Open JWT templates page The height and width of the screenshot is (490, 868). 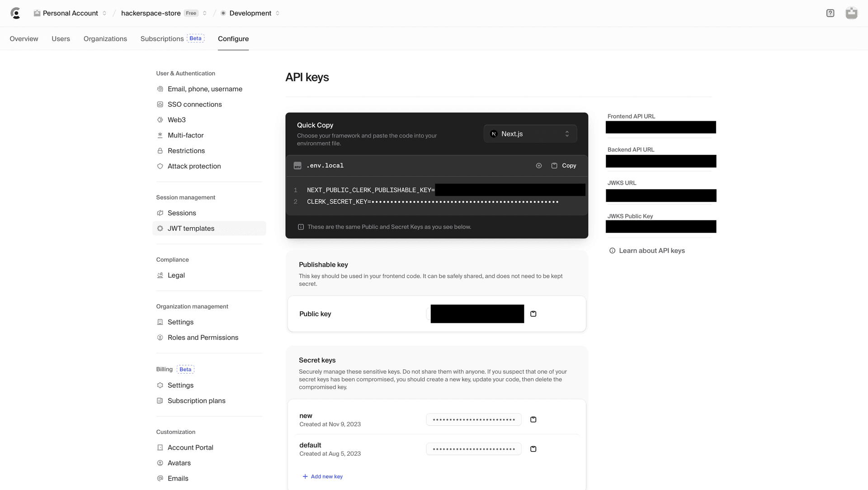[209, 228]
